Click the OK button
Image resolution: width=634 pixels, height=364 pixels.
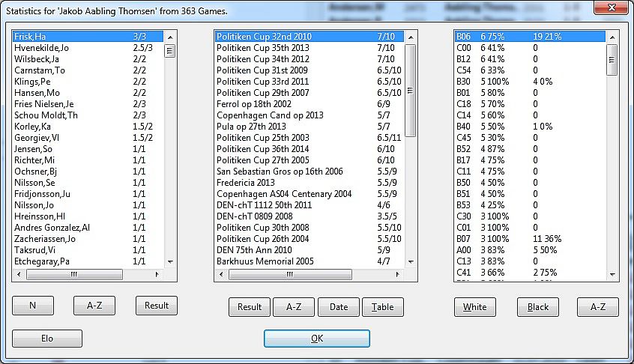coord(316,339)
